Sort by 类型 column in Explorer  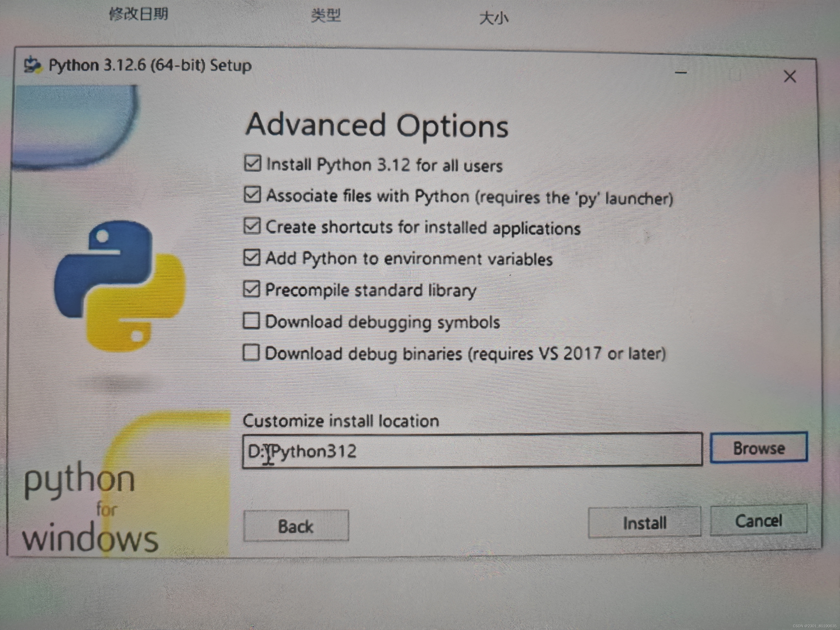326,16
